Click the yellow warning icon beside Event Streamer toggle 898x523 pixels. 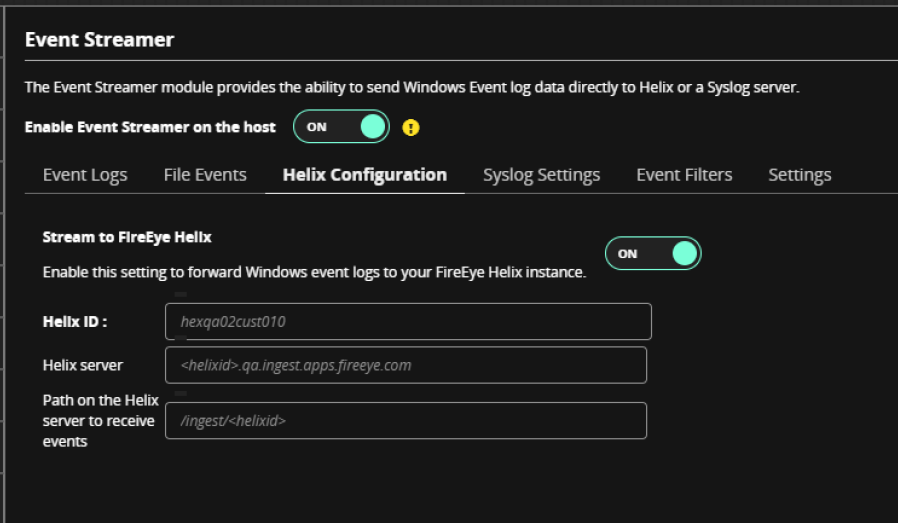411,127
